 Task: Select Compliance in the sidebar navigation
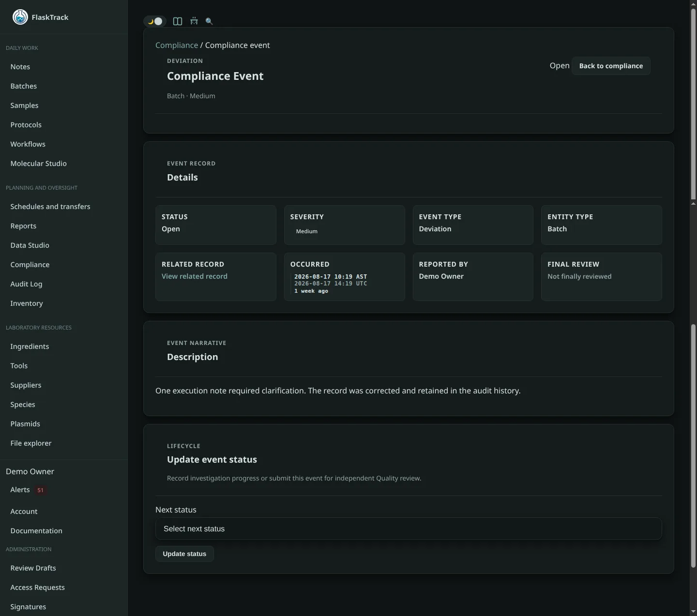30,265
